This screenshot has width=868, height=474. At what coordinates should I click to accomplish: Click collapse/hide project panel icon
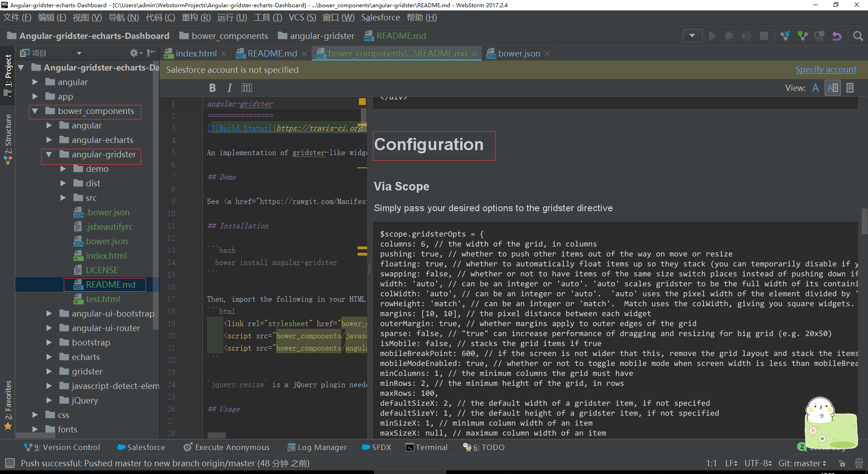[x=151, y=53]
